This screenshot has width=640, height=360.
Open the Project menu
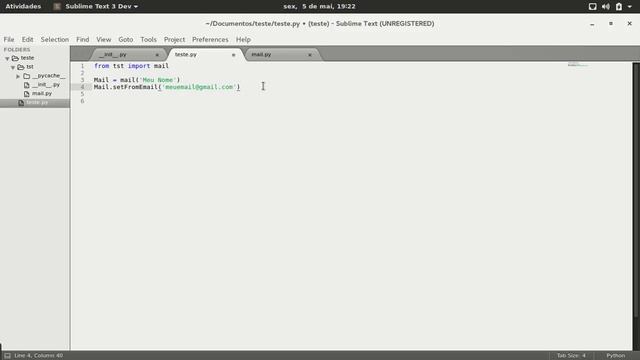[x=174, y=40]
